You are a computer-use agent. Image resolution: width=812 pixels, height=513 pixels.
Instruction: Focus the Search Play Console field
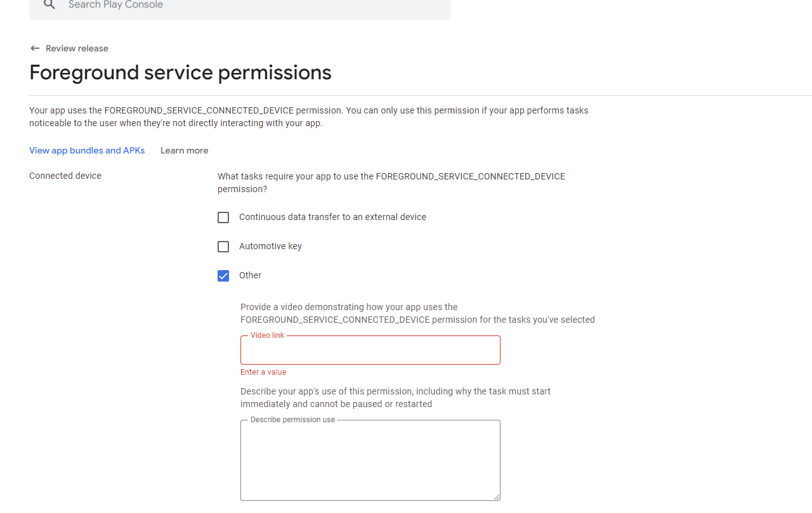coord(240,5)
